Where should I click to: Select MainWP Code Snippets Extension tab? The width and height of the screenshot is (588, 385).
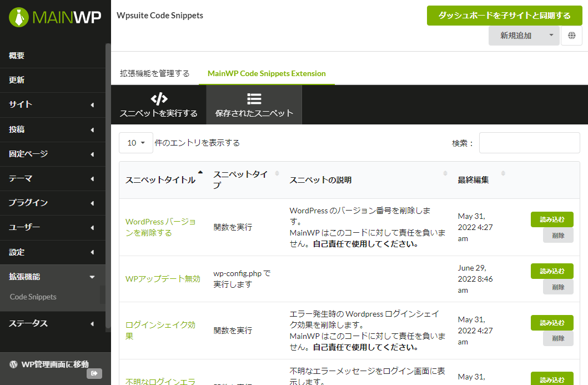[267, 73]
